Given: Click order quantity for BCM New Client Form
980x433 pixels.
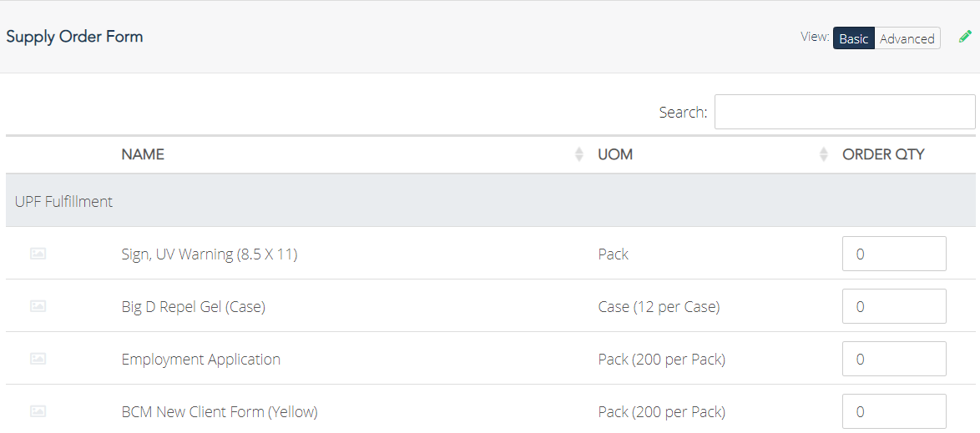Looking at the screenshot, I should 894,411.
